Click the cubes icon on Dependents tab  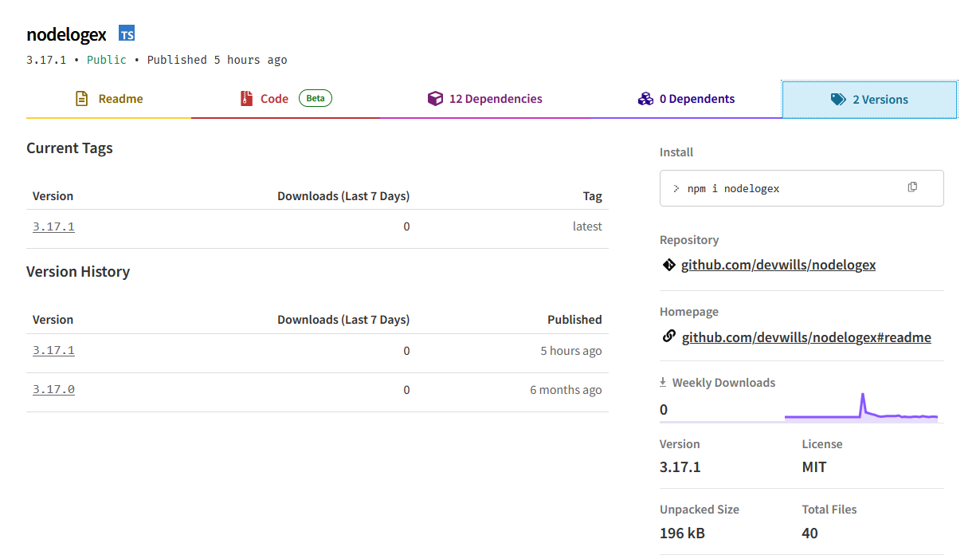click(x=645, y=99)
